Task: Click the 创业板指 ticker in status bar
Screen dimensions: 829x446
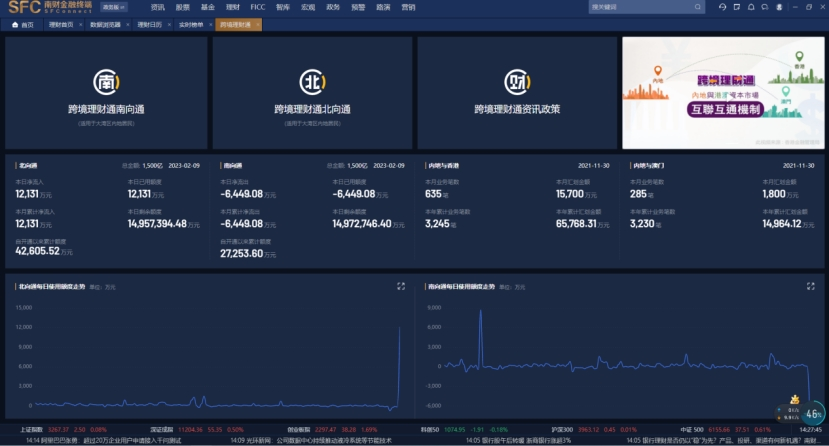Action: pyautogui.click(x=332, y=430)
